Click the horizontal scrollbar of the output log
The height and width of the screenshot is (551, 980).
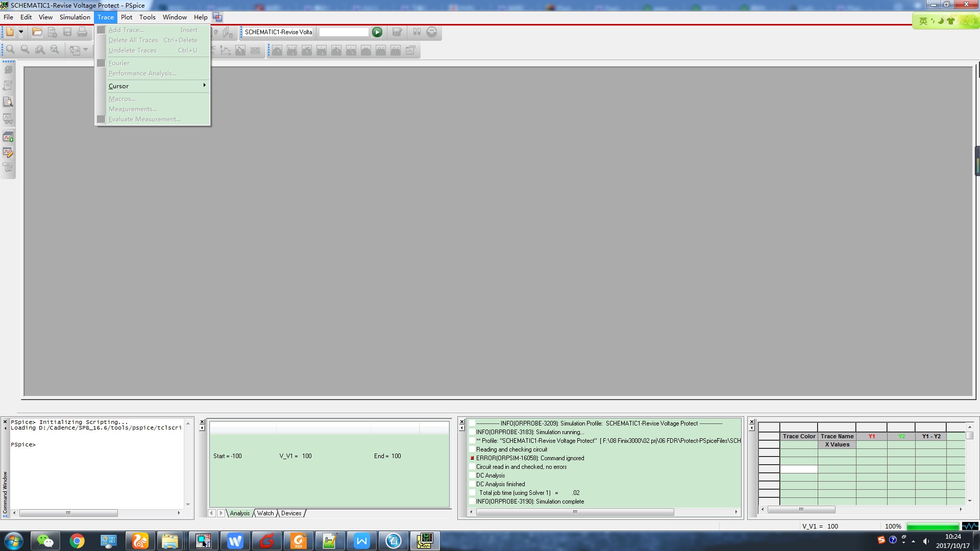[575, 512]
